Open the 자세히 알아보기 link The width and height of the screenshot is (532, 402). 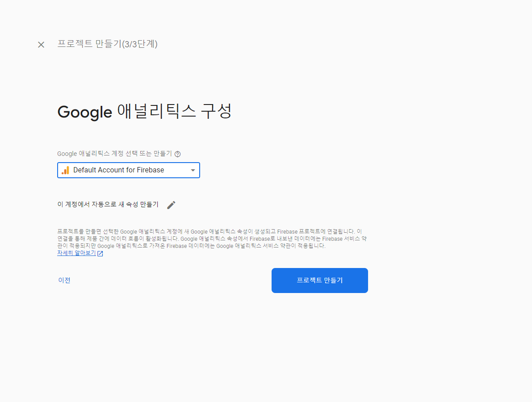click(x=77, y=253)
